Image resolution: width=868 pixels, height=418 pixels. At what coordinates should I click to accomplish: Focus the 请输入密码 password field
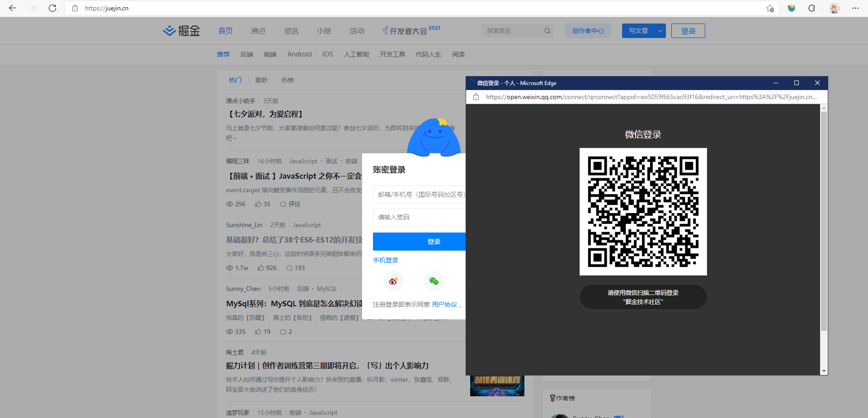coord(419,217)
